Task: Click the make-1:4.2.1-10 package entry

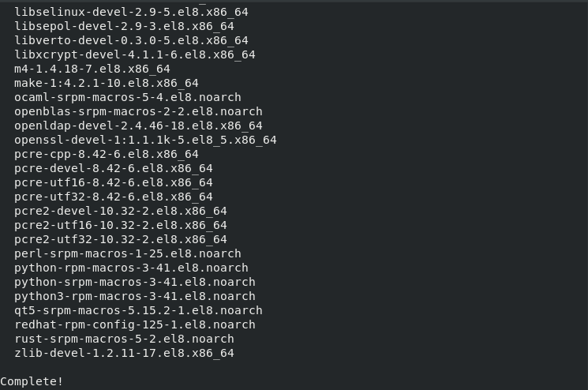Action: [x=107, y=83]
